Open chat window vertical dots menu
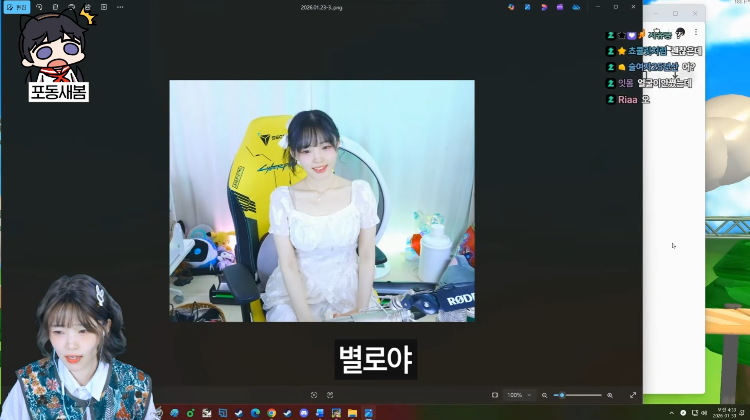 click(x=695, y=32)
